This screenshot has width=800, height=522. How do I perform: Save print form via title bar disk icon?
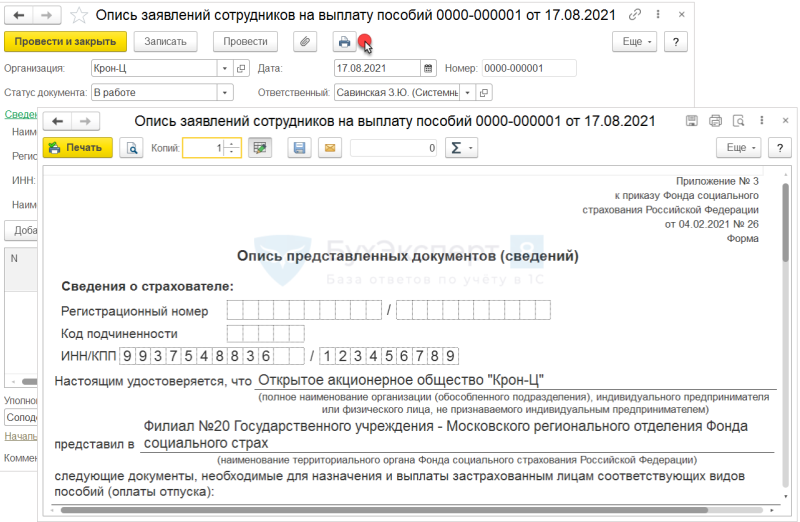point(691,121)
